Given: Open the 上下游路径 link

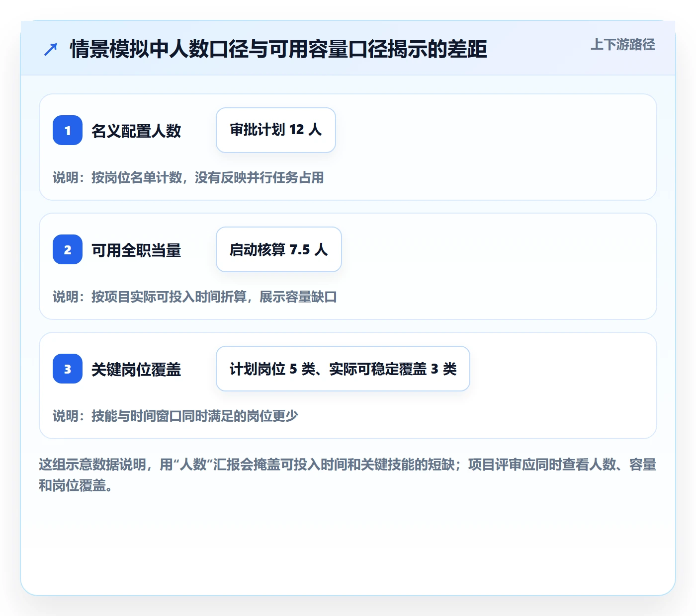Looking at the screenshot, I should [x=622, y=45].
